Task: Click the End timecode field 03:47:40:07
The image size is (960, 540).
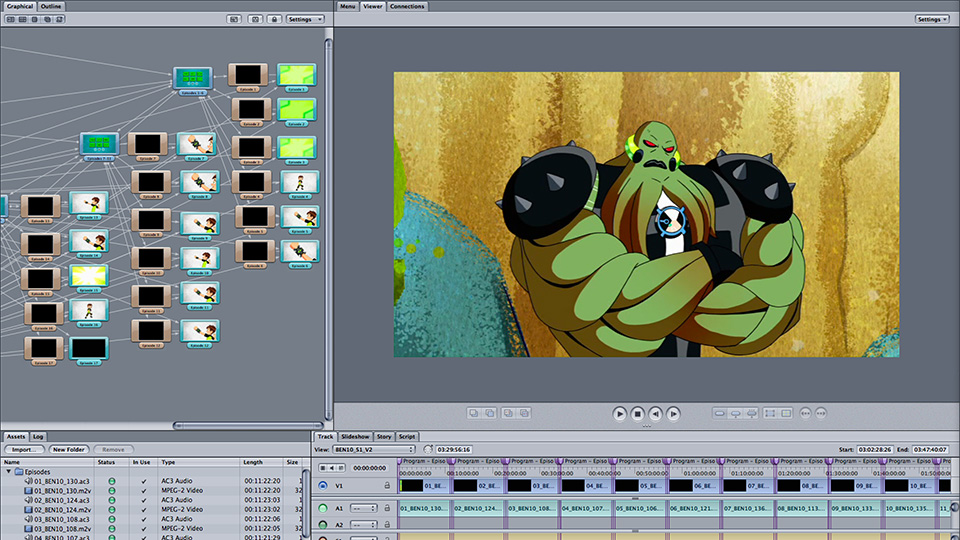Action: pyautogui.click(x=930, y=449)
